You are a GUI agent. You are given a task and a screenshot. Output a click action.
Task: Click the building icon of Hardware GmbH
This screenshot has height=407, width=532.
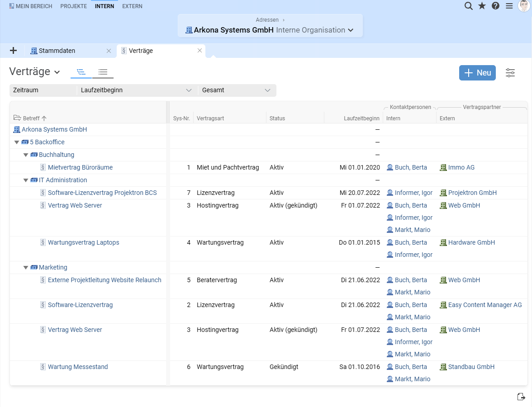click(443, 242)
